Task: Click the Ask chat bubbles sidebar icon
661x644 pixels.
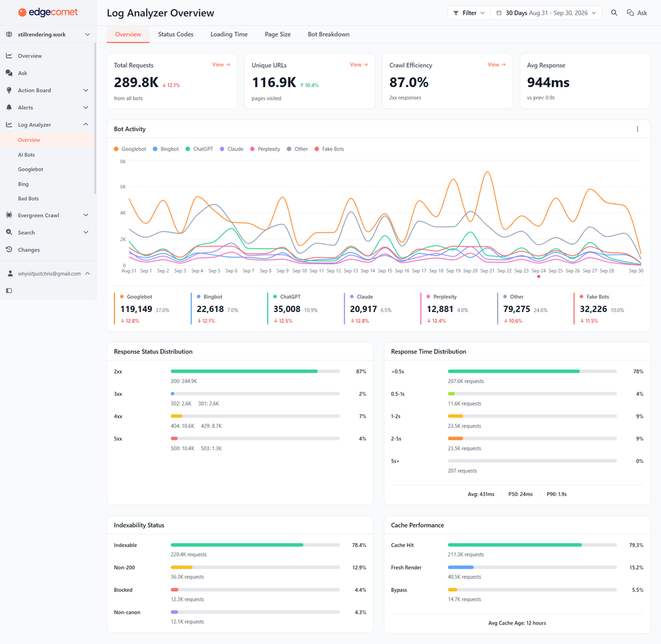Action: pyautogui.click(x=9, y=73)
